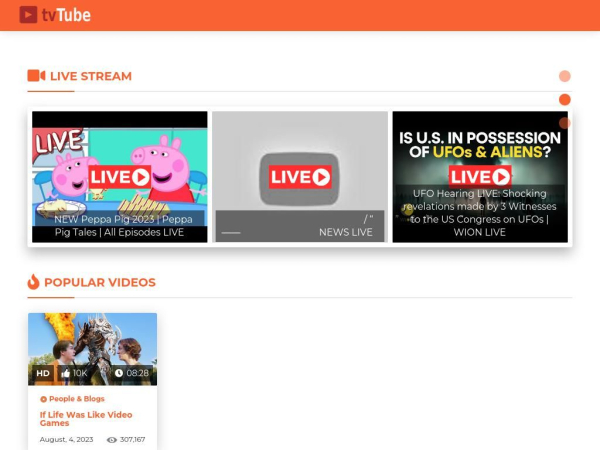Click the 307,167 view count
The height and width of the screenshot is (450, 600).
tap(132, 439)
